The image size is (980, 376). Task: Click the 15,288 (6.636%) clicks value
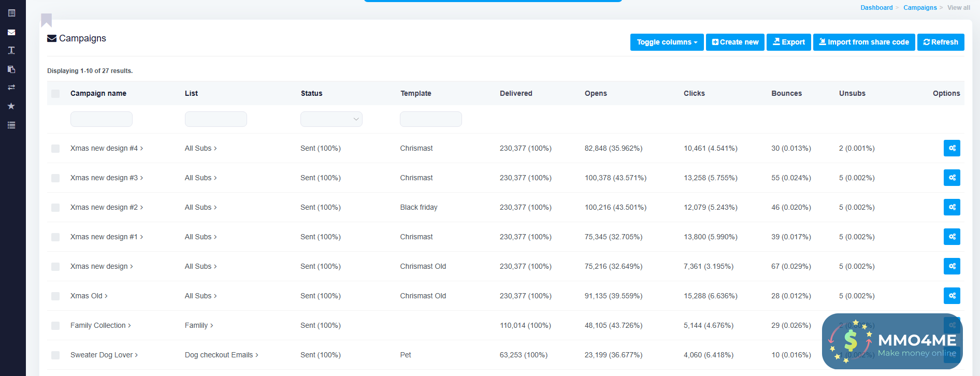(x=711, y=296)
